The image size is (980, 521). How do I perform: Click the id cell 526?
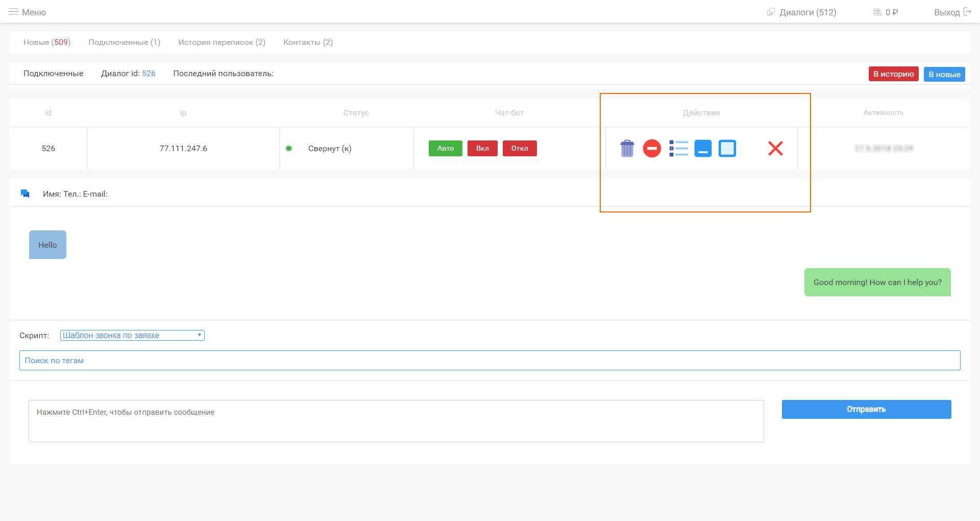coord(48,148)
